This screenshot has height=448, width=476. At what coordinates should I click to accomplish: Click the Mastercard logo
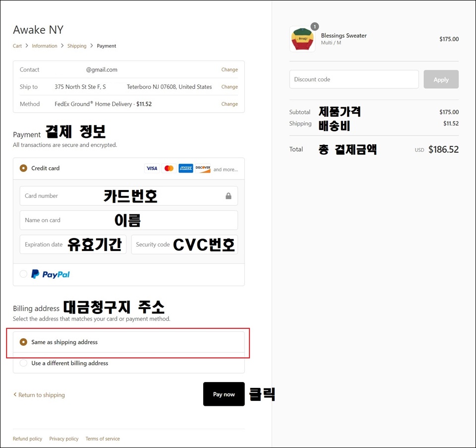click(169, 168)
